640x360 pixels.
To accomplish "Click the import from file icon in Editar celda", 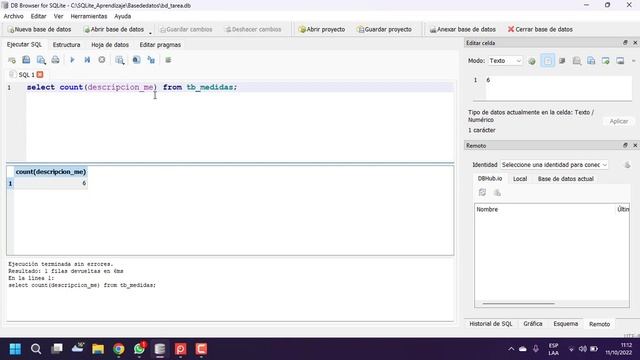I will click(606, 61).
